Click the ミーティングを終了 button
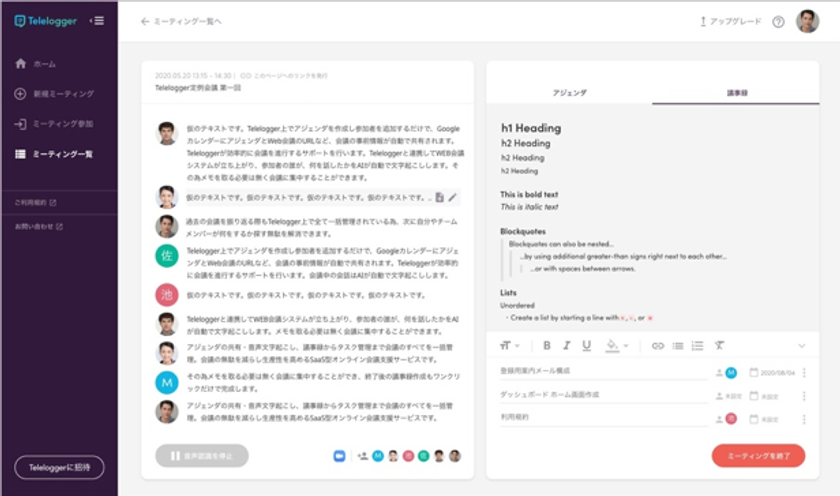This screenshot has width=840, height=496. pyautogui.click(x=757, y=455)
